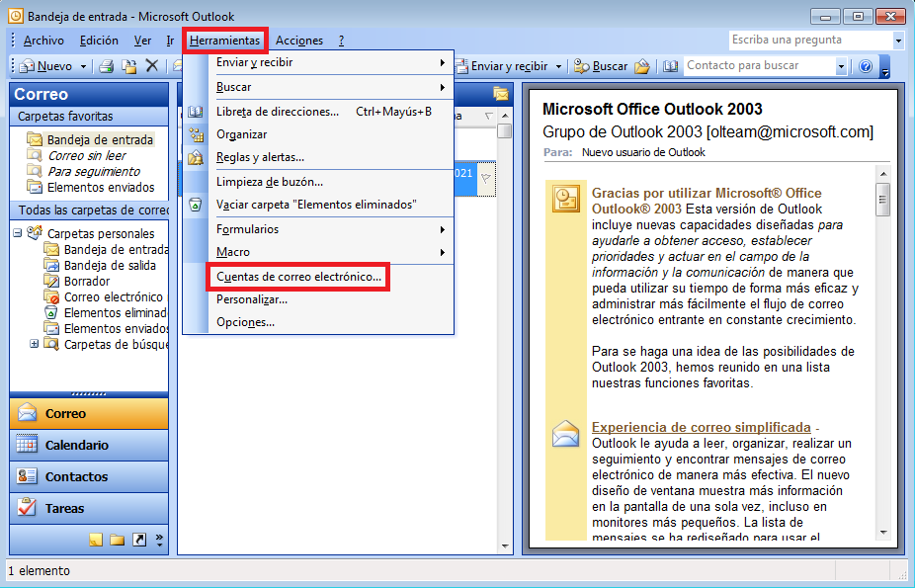Click the message flag icon in list
This screenshot has height=588, width=915.
click(x=486, y=179)
